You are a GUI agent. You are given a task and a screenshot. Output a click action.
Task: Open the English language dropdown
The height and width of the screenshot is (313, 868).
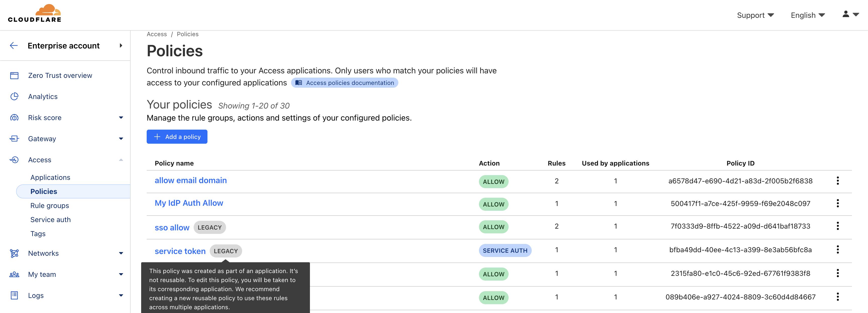(x=807, y=15)
